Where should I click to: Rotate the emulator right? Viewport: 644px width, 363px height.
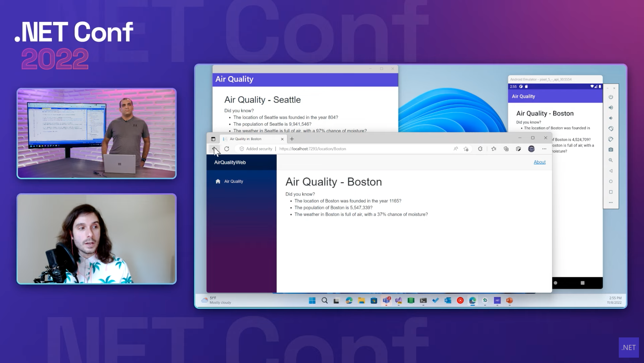click(x=611, y=139)
